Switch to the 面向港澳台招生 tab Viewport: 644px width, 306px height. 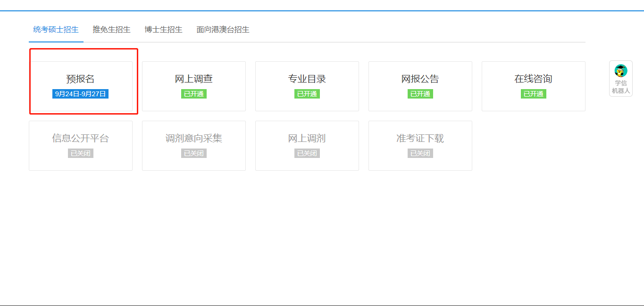pyautogui.click(x=223, y=29)
